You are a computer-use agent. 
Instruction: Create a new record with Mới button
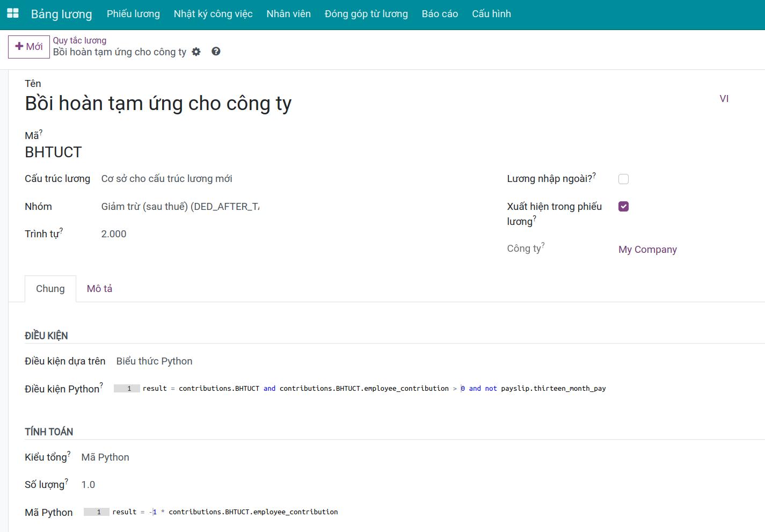(x=29, y=47)
